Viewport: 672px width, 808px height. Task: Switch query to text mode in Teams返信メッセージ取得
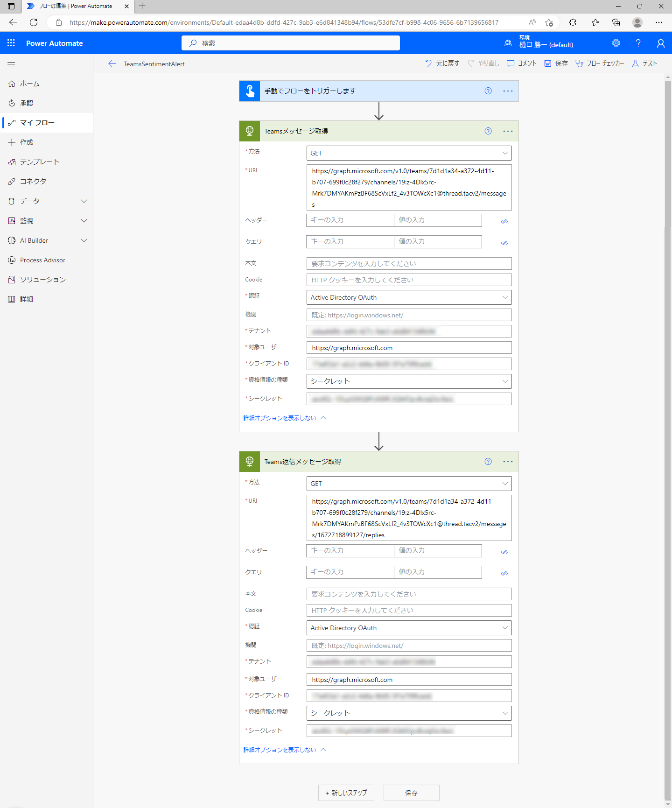click(x=504, y=574)
